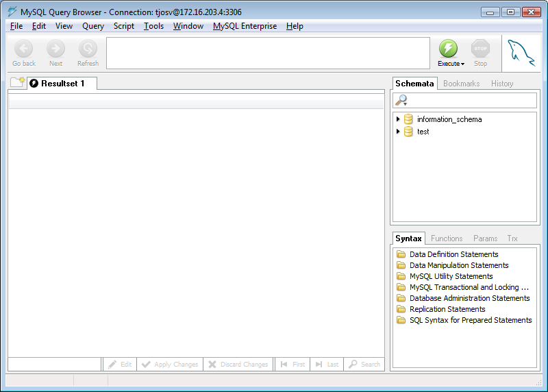Select the Schemata tab
This screenshot has width=548, height=392.
414,83
